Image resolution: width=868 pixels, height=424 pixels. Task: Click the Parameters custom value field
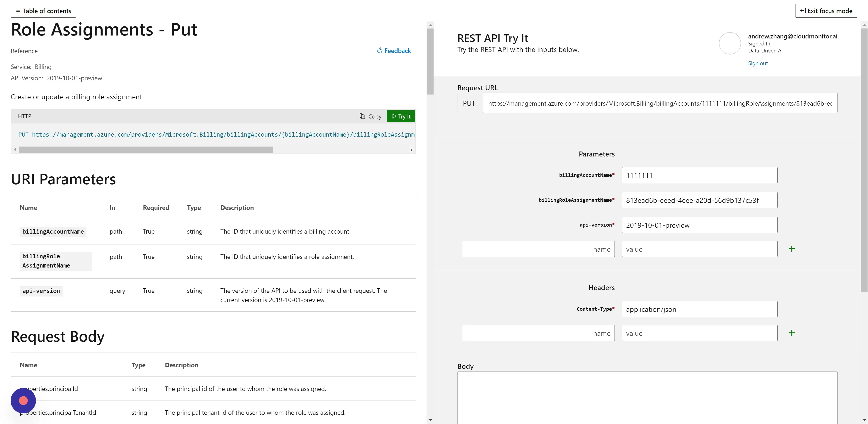pos(699,249)
